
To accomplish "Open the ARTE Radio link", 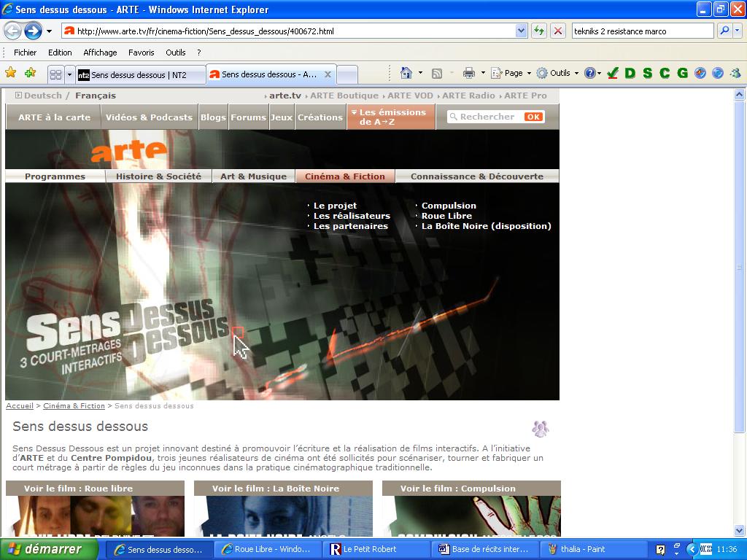I will pyautogui.click(x=468, y=96).
